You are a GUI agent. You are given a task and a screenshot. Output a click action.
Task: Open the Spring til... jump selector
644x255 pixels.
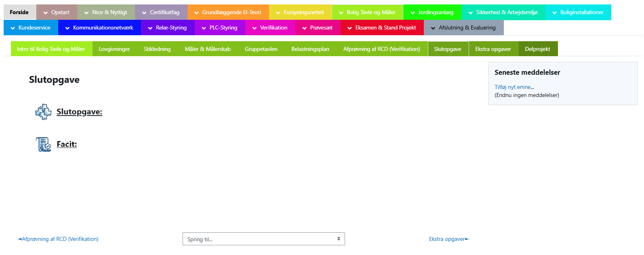263,239
